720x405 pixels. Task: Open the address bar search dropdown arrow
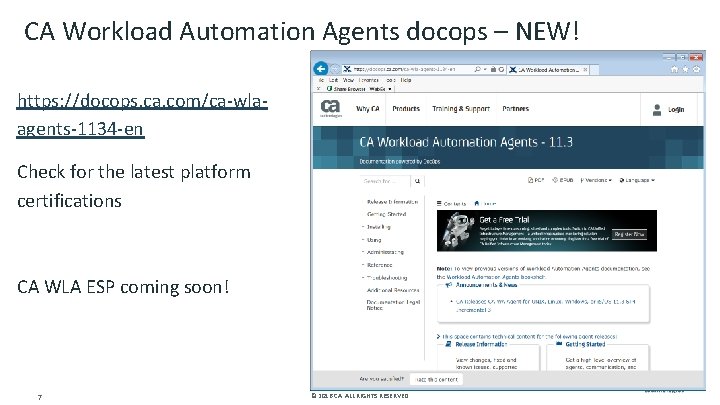(485, 69)
